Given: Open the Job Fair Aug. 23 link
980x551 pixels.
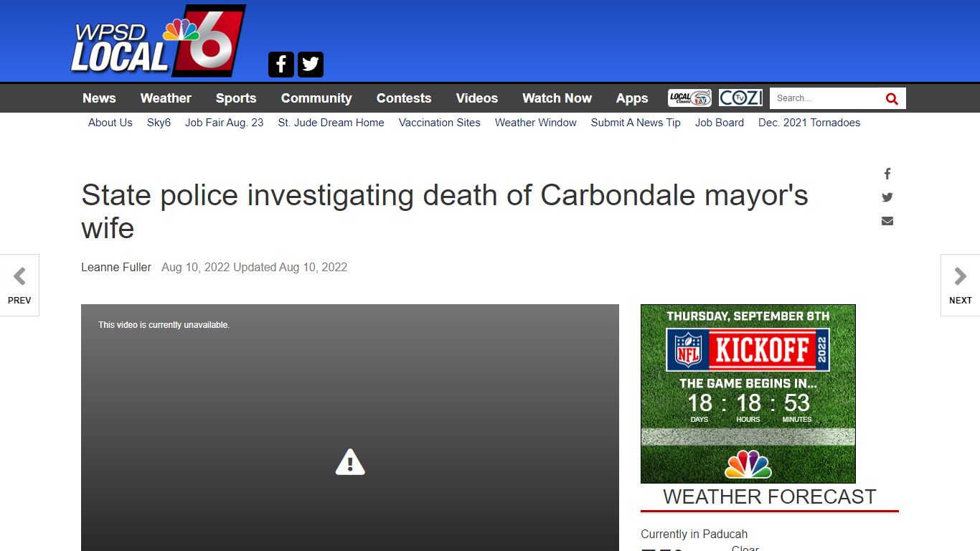Looking at the screenshot, I should pos(225,123).
